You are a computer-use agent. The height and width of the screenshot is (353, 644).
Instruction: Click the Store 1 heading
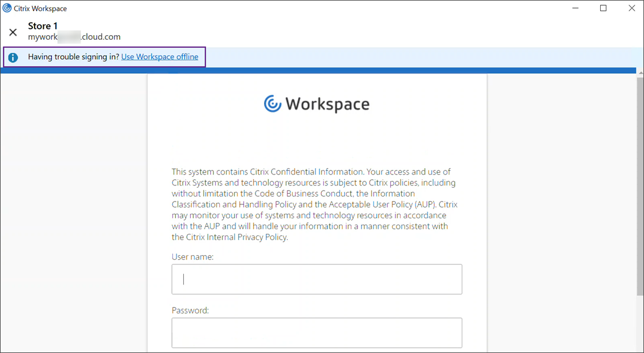tap(43, 26)
